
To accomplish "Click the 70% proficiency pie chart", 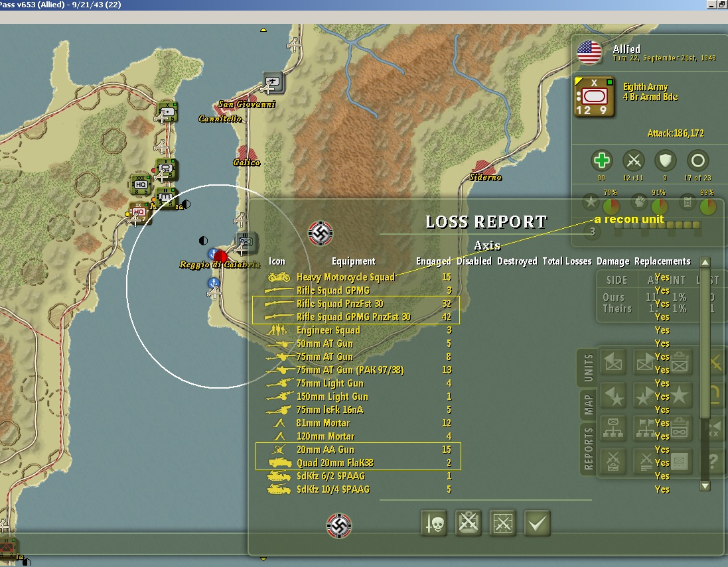I will pyautogui.click(x=611, y=207).
